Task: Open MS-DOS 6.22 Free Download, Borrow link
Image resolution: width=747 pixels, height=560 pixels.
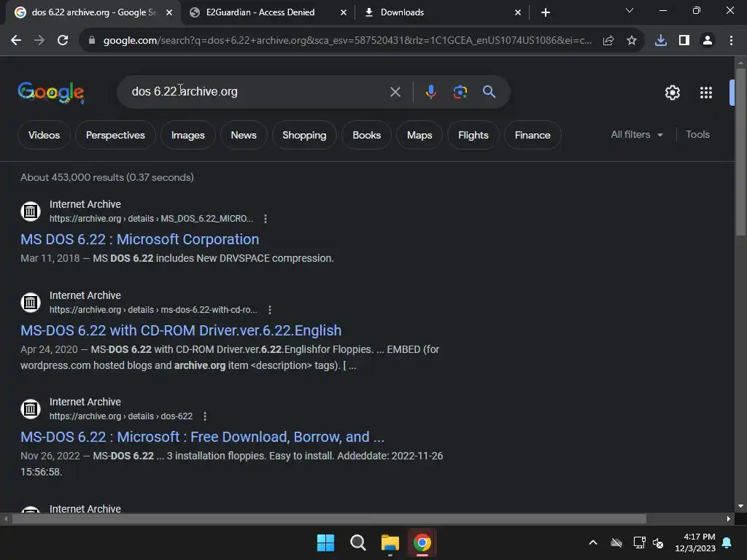Action: click(x=202, y=437)
